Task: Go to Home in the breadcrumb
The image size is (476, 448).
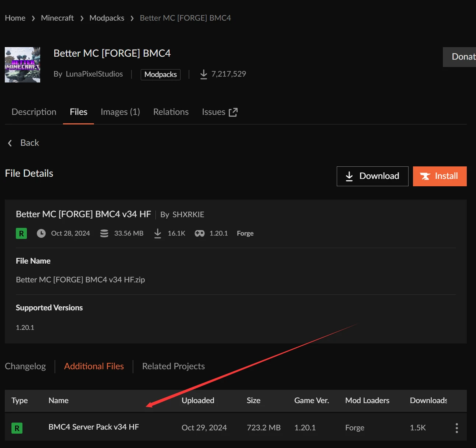Action: (x=15, y=18)
